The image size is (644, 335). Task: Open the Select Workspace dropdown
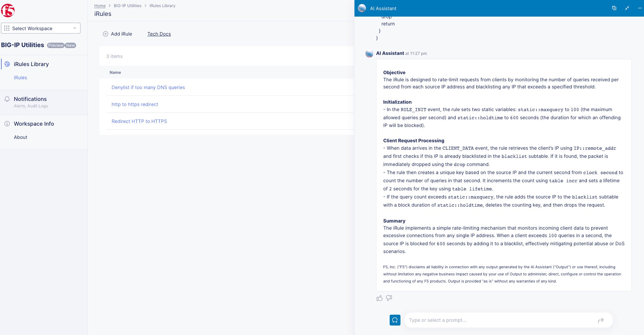(x=41, y=28)
